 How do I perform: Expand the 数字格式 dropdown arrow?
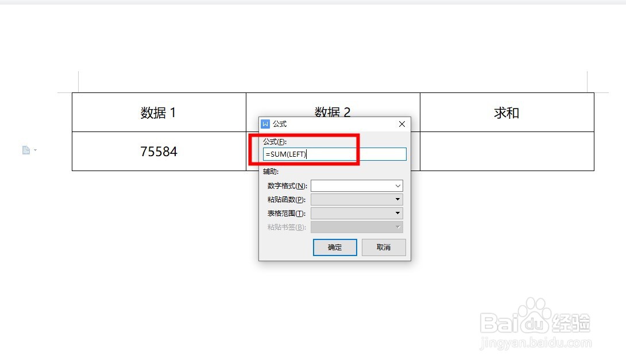(397, 185)
